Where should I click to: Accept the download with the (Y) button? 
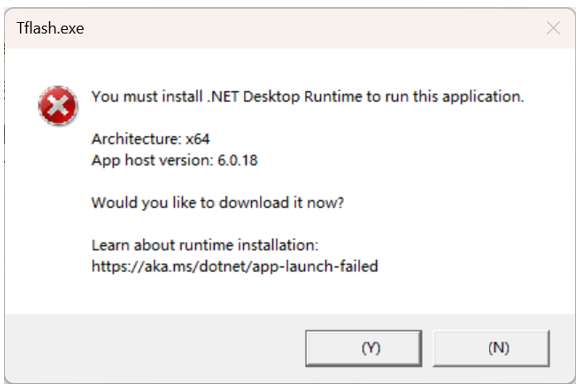[364, 348]
